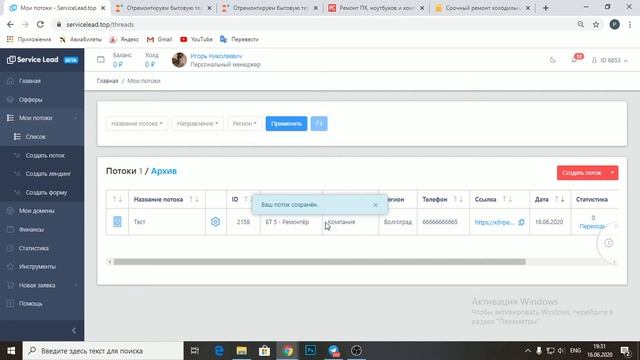Open the Главная sidebar item
Viewport: 640px width, 360px height.
[x=29, y=81]
